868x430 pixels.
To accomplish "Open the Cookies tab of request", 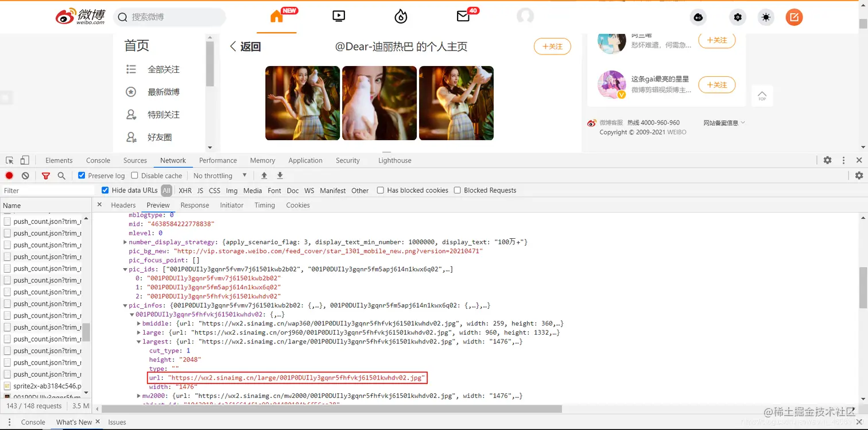I will pyautogui.click(x=298, y=205).
